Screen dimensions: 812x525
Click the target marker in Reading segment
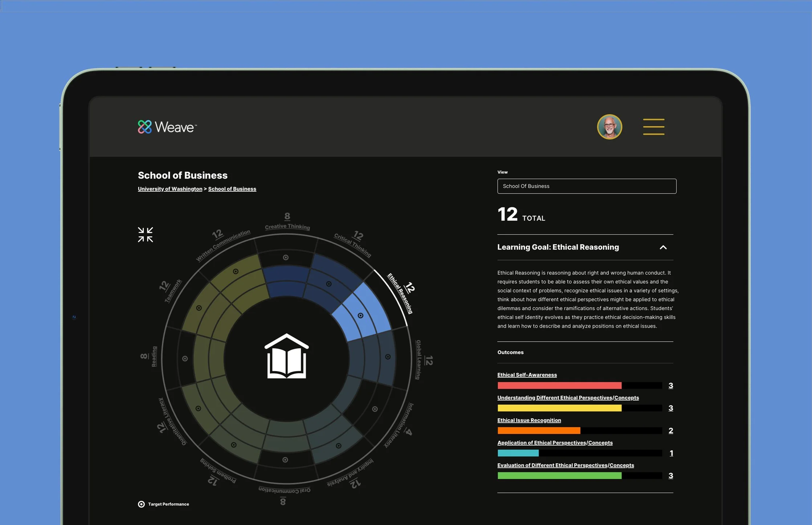185,358
